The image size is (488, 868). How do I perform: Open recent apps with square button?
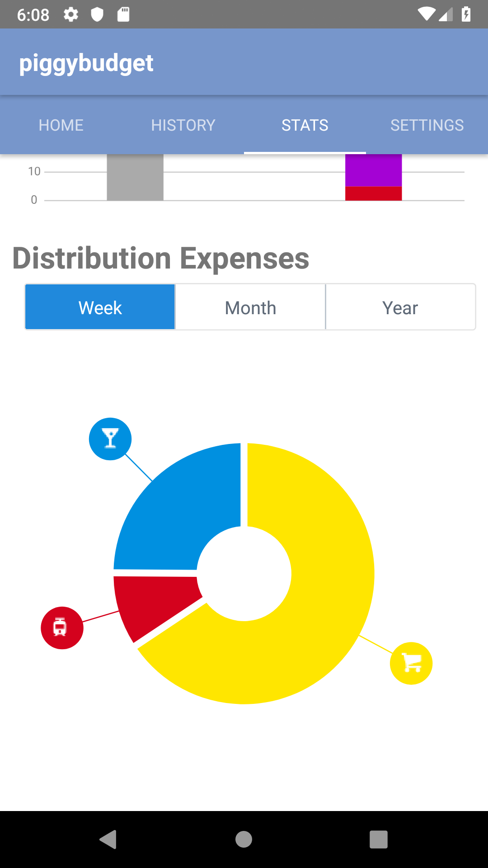379,840
